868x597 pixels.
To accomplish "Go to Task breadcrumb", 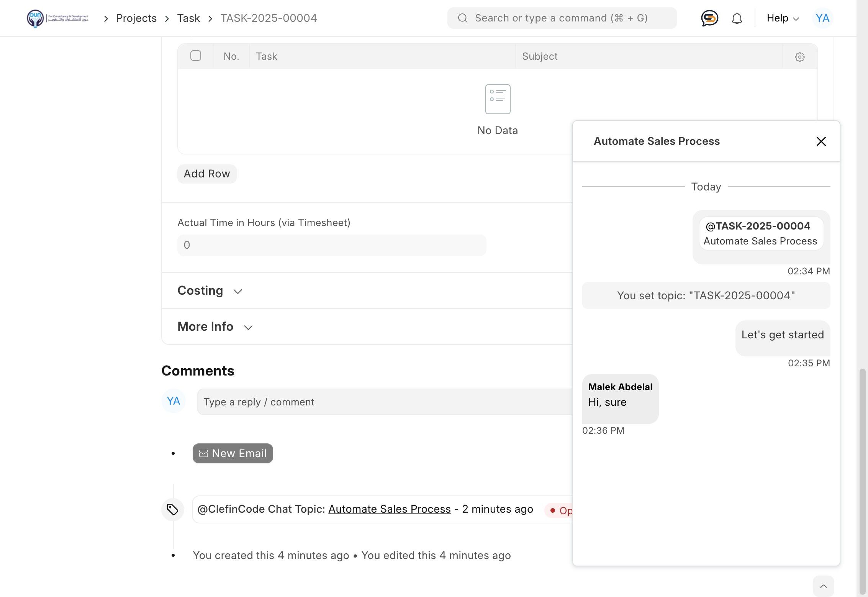I will [188, 18].
